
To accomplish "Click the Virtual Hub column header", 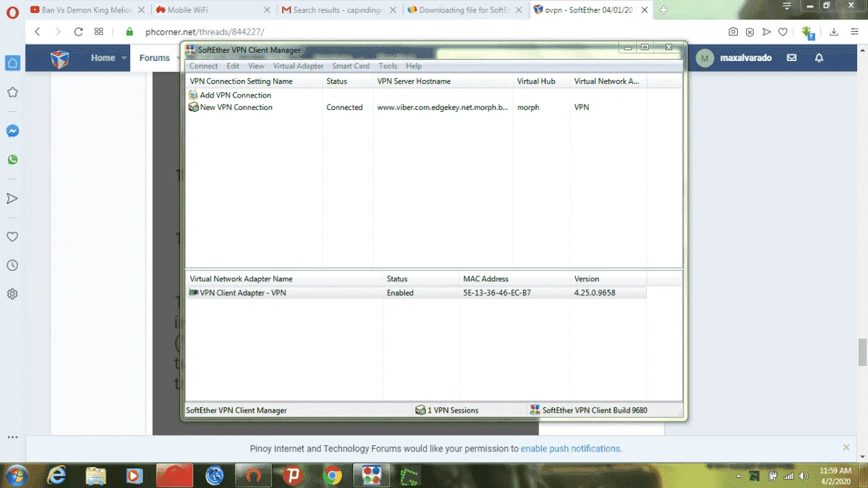I will (x=541, y=81).
